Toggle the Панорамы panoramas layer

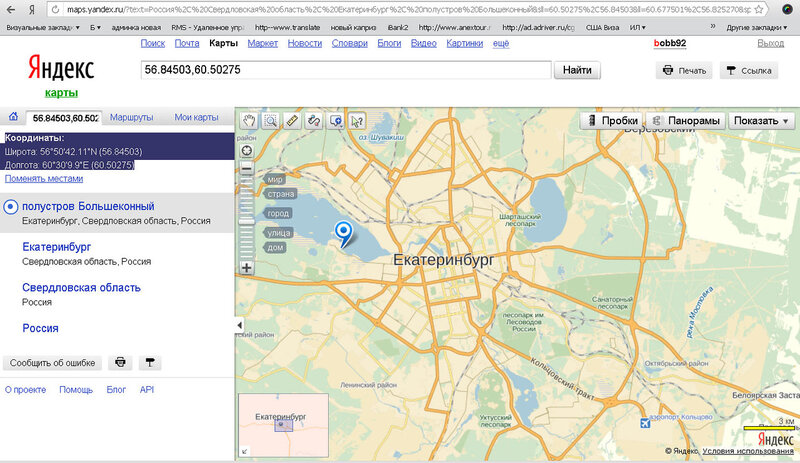(687, 121)
